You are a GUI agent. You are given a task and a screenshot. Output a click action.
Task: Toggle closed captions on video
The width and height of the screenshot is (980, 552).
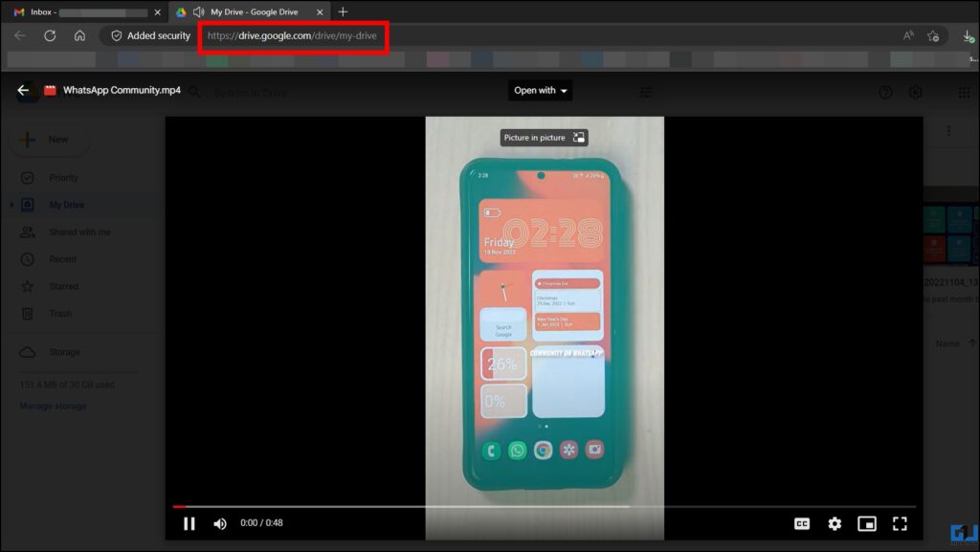click(802, 523)
